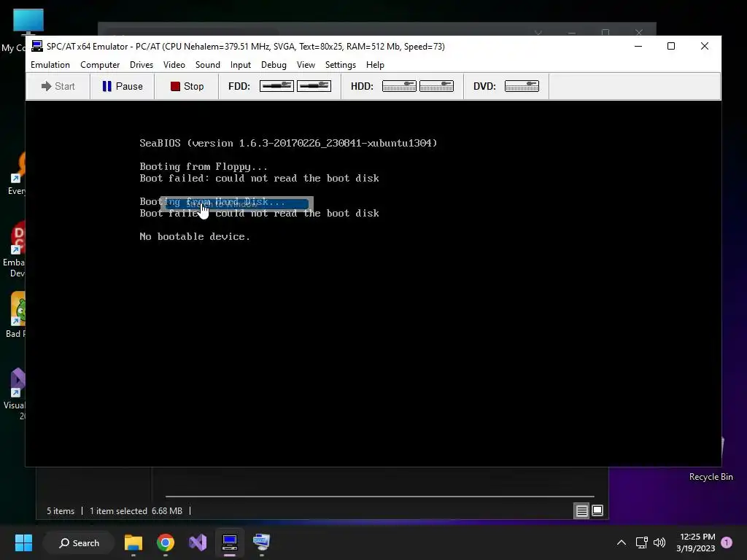The width and height of the screenshot is (747, 560).
Task: Open the notification badge in the tray
Action: tap(727, 542)
